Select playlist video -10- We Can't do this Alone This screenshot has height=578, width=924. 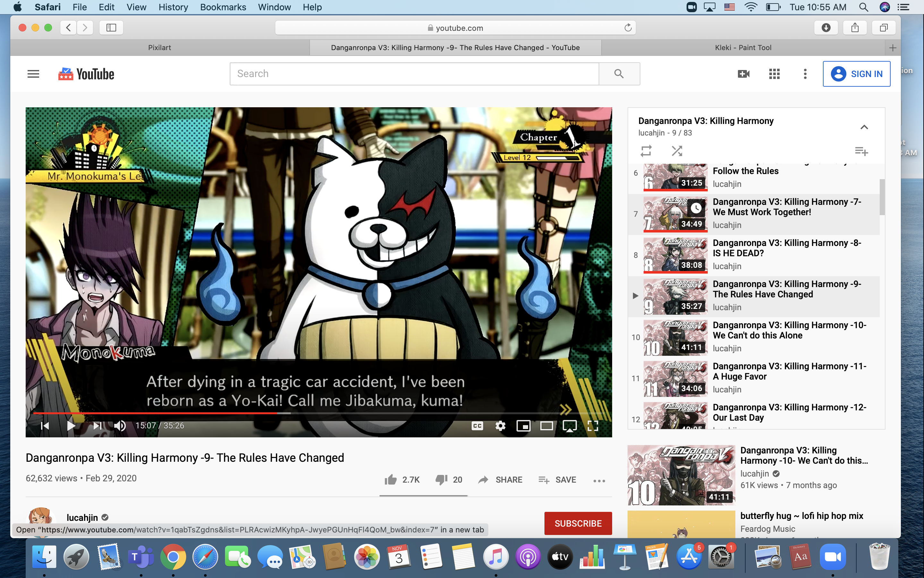(754, 337)
